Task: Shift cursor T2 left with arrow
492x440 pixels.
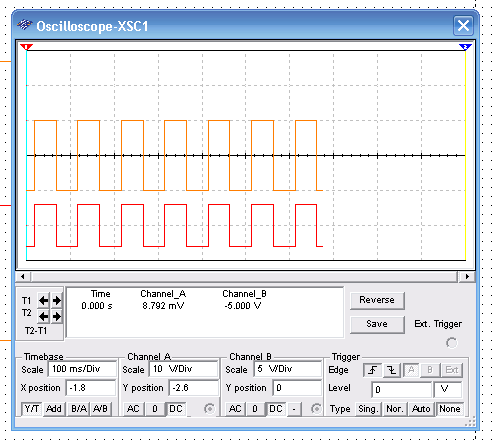Action: point(43,316)
